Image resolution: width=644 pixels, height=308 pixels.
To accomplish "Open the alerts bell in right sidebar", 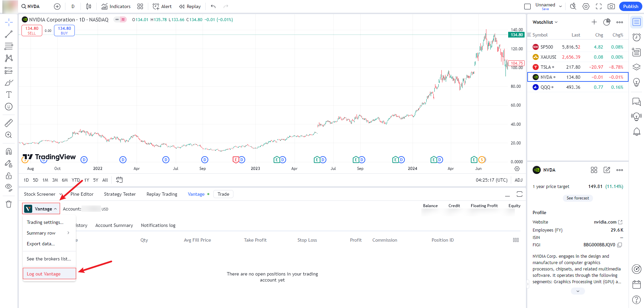I will [x=636, y=132].
